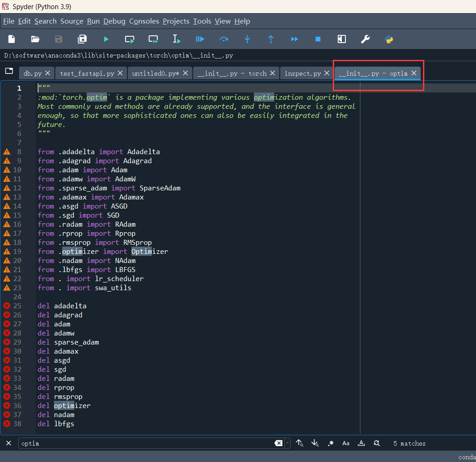Switch to the test_fastapi.py tab

(x=87, y=73)
